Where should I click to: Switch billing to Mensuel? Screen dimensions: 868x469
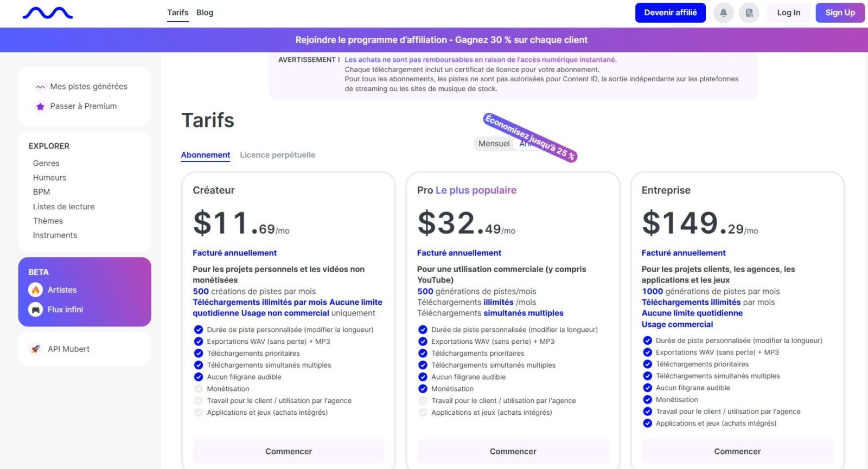coord(494,144)
